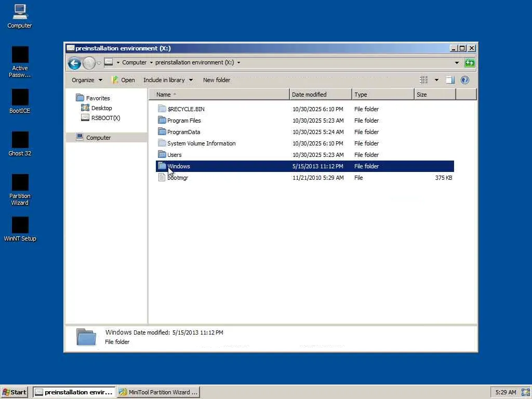Image resolution: width=532 pixels, height=399 pixels.
Task: Click the Ghost 32 desktop shortcut
Action: [20, 144]
